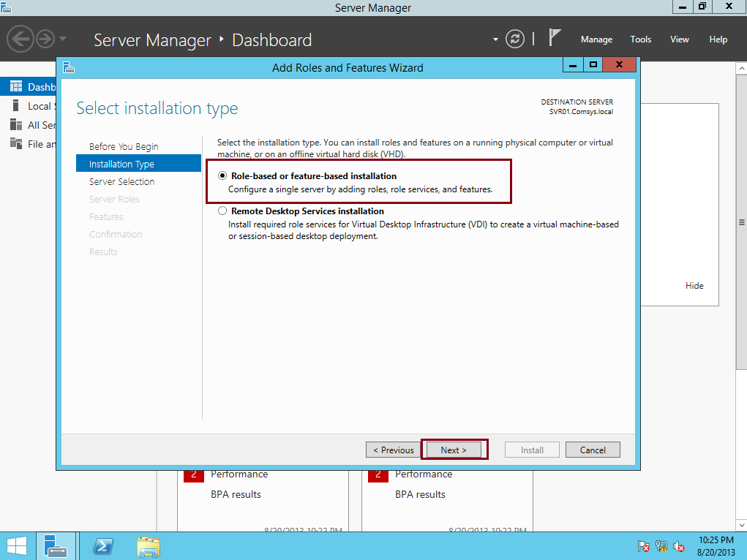Click the Windows Start button
The width and height of the screenshot is (747, 560).
coord(17,546)
